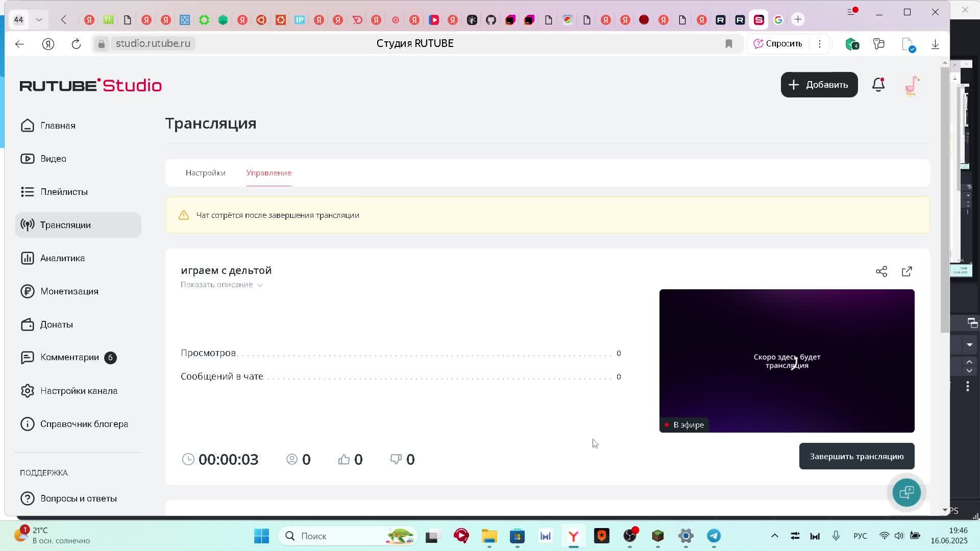Image resolution: width=980 pixels, height=551 pixels.
Task: Click the taskbar Поиск search box
Action: click(347, 536)
